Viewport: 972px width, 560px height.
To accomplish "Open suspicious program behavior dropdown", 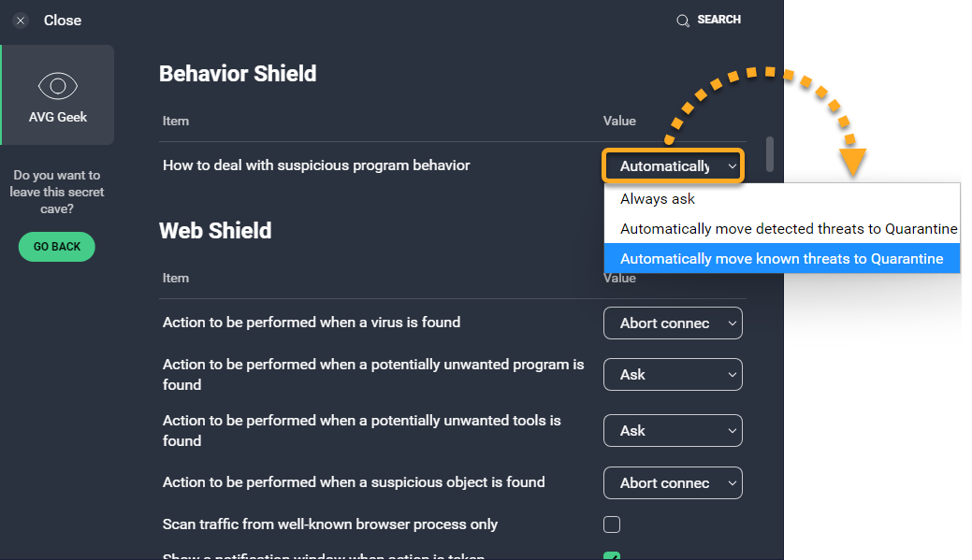I will click(x=673, y=166).
